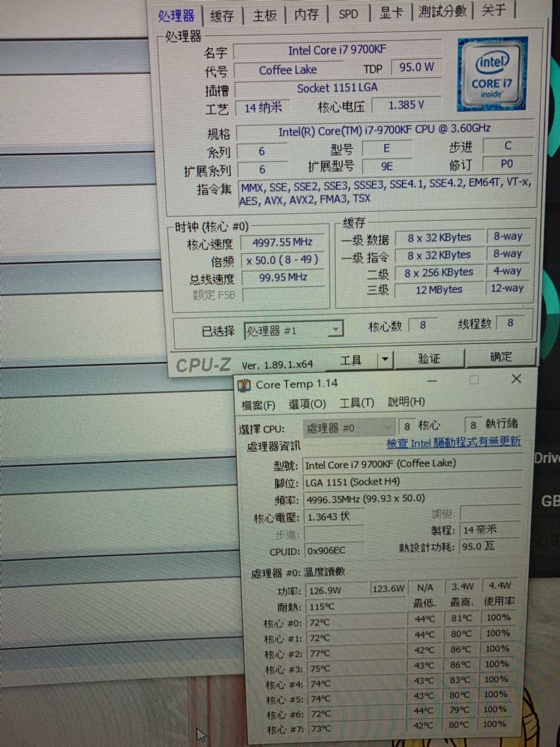Click the 123.6W power reading in Core Temp
The width and height of the screenshot is (560, 747).
(389, 589)
